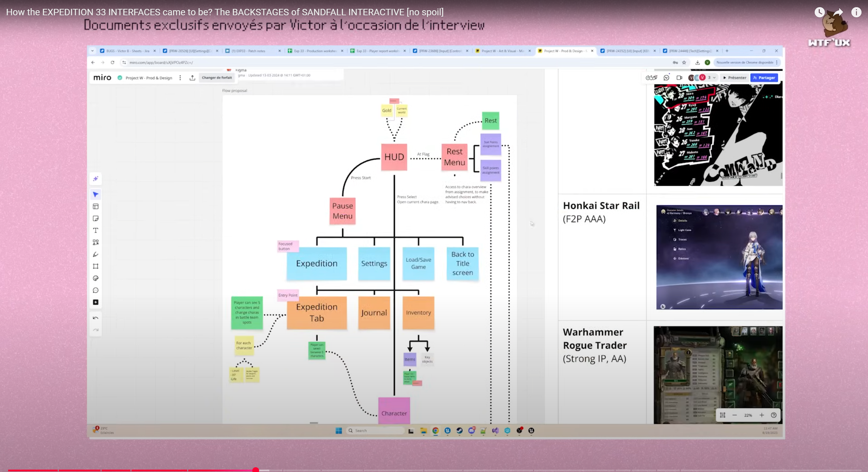
Task: Select the HUD sticky note
Action: 394,157
